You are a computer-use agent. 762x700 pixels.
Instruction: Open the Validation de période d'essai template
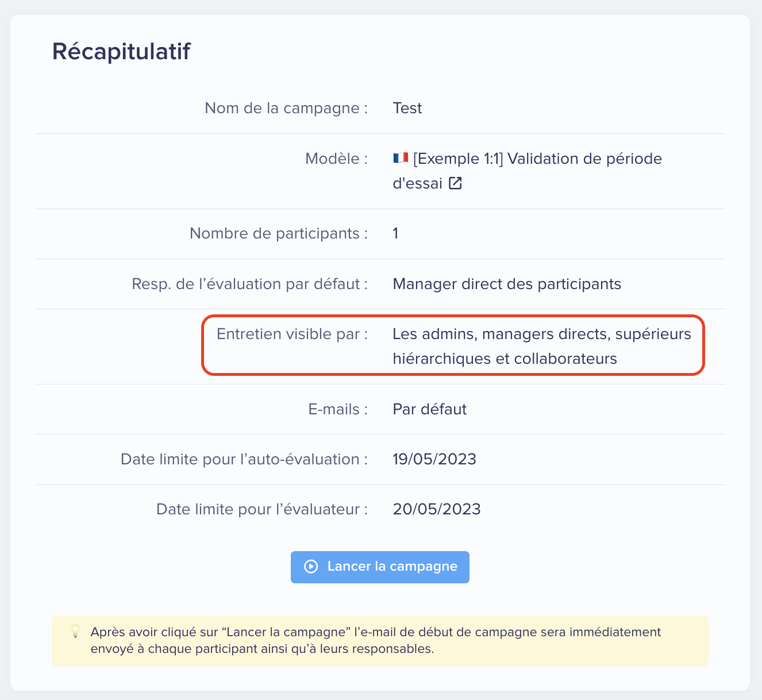(x=528, y=171)
